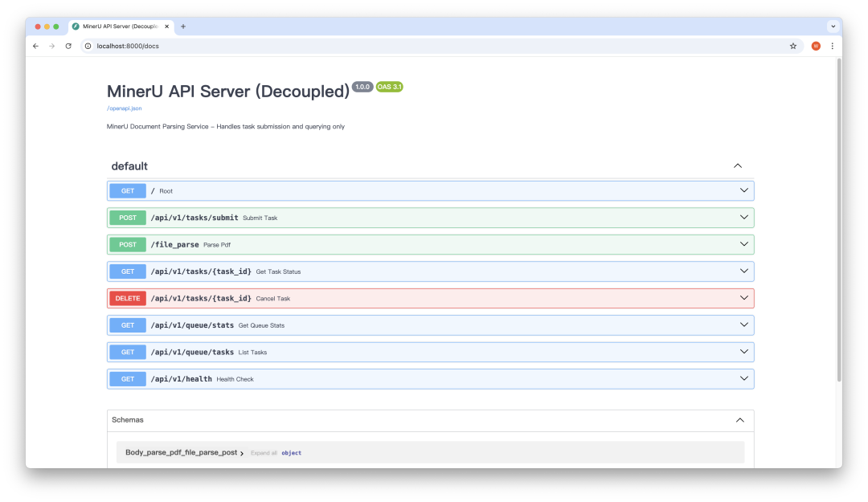Collapse the Schemas section
The width and height of the screenshot is (868, 502).
[739, 420]
